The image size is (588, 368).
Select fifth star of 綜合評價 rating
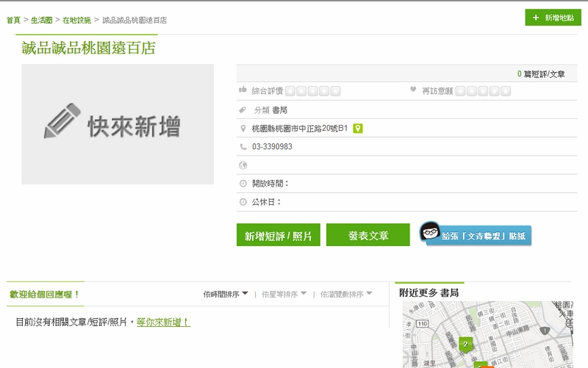click(335, 91)
